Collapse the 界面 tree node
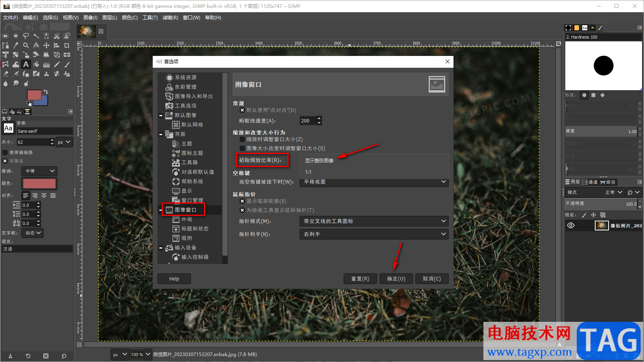 click(161, 134)
